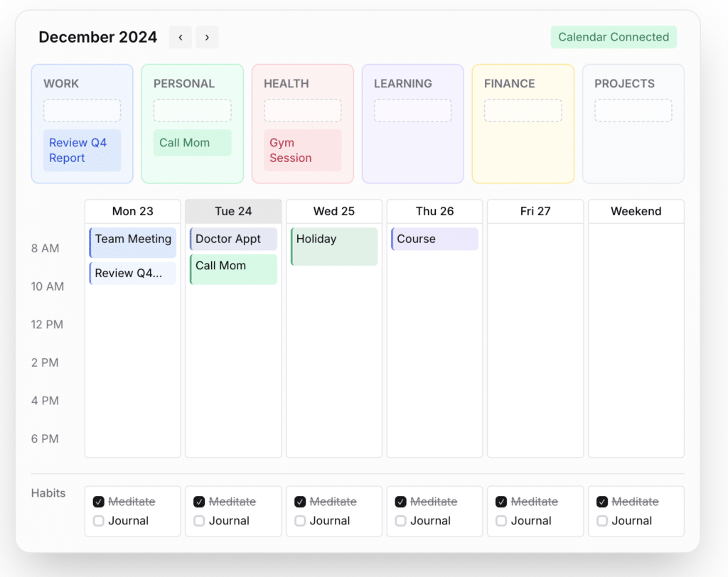Select the Weekend column header
The image size is (728, 577).
(x=636, y=211)
